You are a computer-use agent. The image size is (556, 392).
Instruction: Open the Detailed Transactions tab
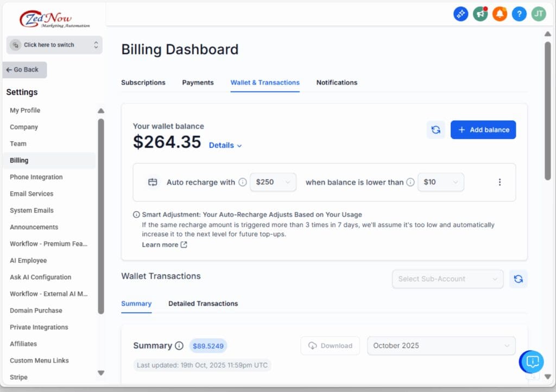click(x=203, y=304)
